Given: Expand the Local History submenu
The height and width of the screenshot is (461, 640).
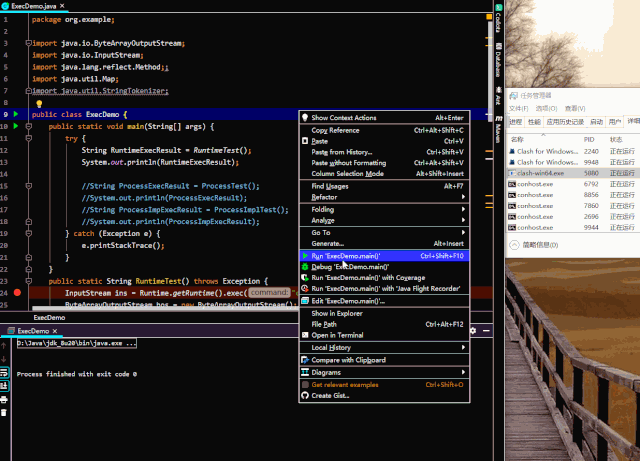Looking at the screenshot, I should (384, 347).
